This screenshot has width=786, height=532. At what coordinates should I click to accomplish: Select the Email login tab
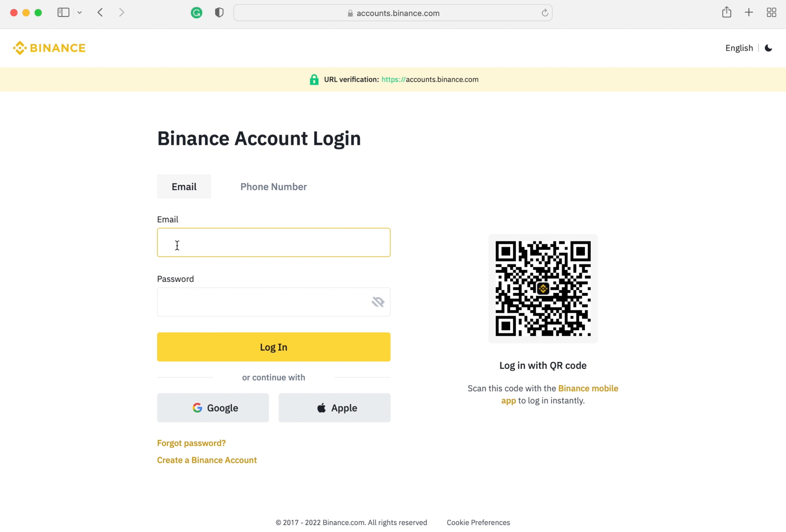(x=184, y=187)
